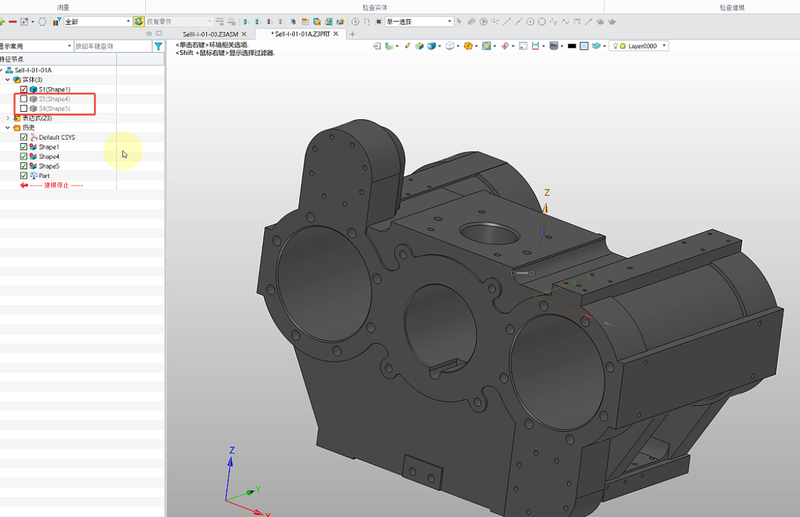Viewport: 800px width, 517px height.
Task: Collapse the 历史 history folder
Action: click(8, 128)
